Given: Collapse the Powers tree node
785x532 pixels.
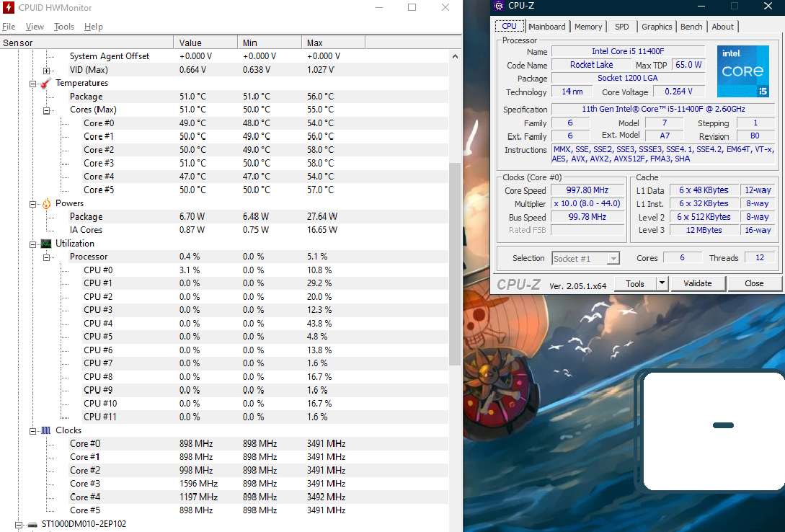Looking at the screenshot, I should (x=32, y=204).
